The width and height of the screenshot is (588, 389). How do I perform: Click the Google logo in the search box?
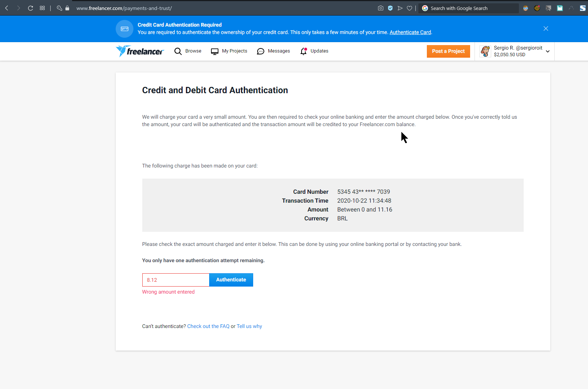coord(425,8)
